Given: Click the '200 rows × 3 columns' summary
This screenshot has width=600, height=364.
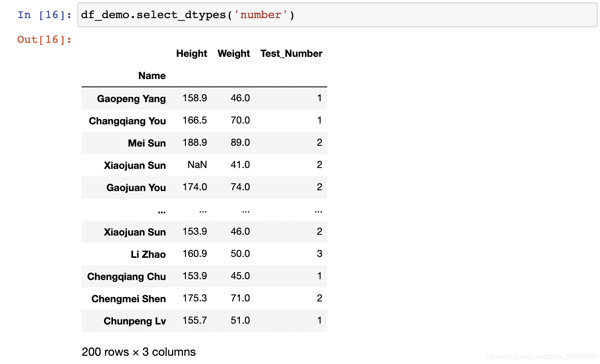Looking at the screenshot, I should pos(139,352).
